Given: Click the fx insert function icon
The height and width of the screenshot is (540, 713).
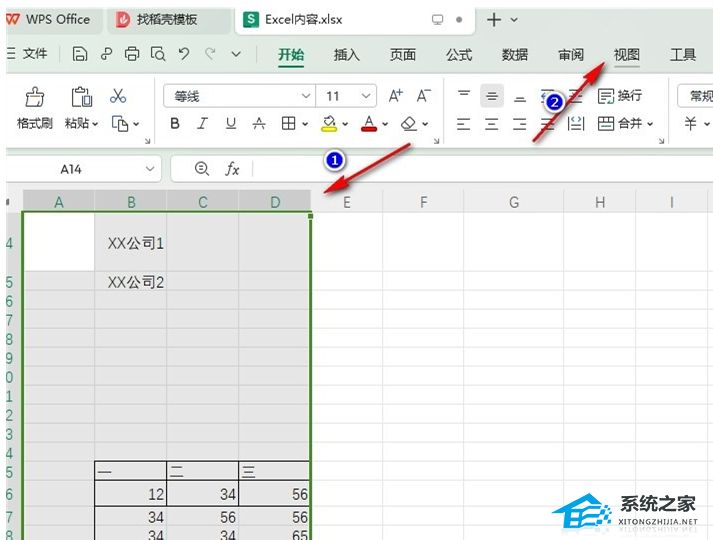Looking at the screenshot, I should pyautogui.click(x=232, y=169).
